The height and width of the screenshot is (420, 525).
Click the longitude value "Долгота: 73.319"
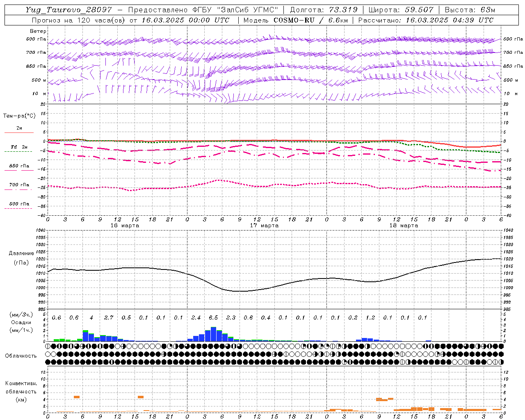[324, 10]
